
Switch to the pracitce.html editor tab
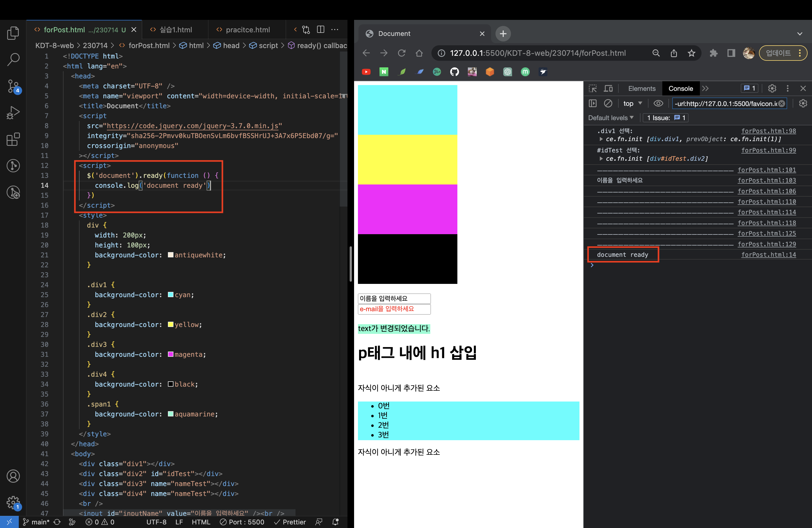247,30
